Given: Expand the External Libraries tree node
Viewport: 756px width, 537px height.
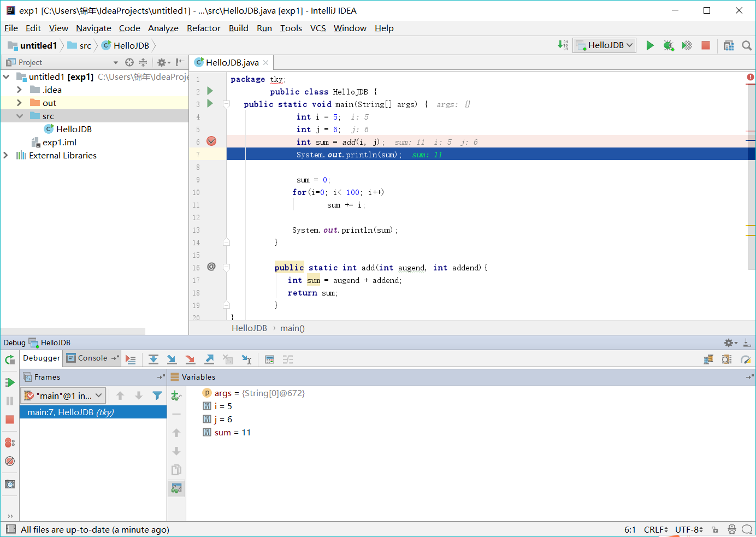Looking at the screenshot, I should 6,156.
